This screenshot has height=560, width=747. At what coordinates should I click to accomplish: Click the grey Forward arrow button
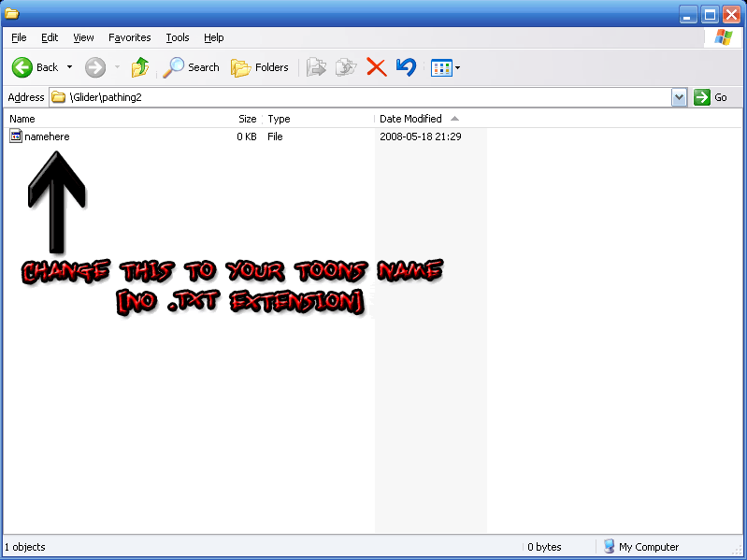tap(95, 67)
